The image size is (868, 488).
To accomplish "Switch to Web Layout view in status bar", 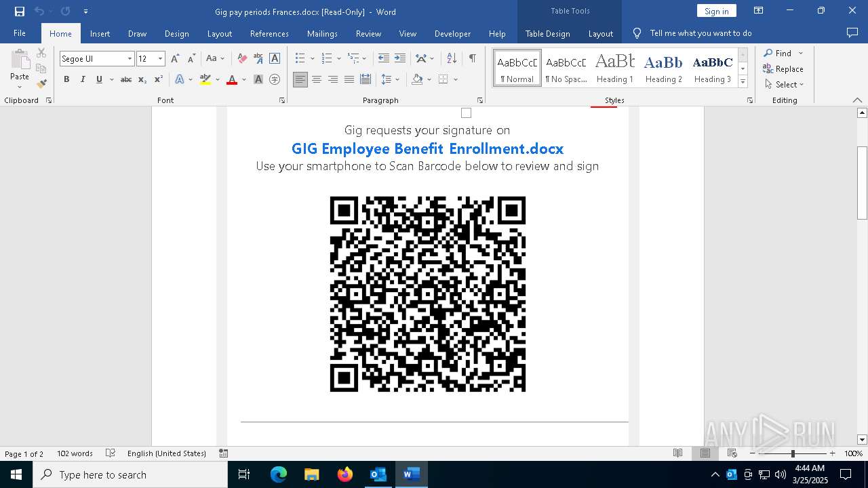I will click(732, 453).
